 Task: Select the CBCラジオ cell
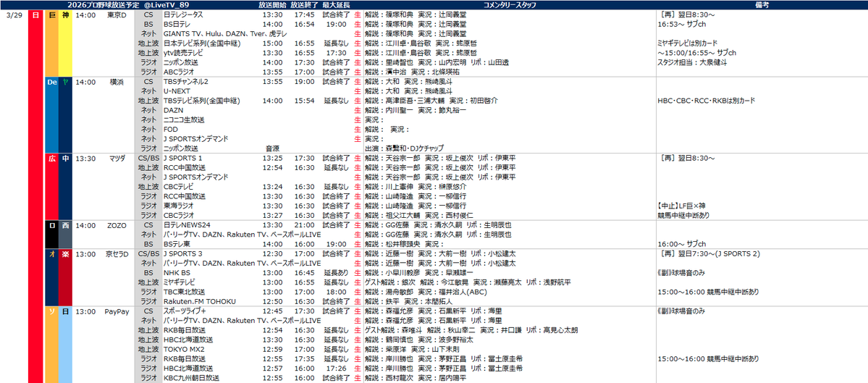pyautogui.click(x=178, y=215)
